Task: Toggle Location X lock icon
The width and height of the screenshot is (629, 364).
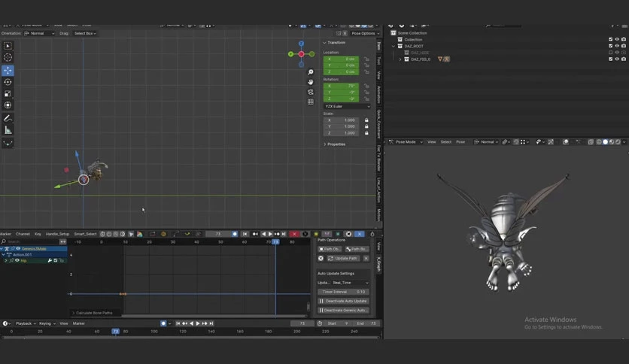Action: (366, 59)
